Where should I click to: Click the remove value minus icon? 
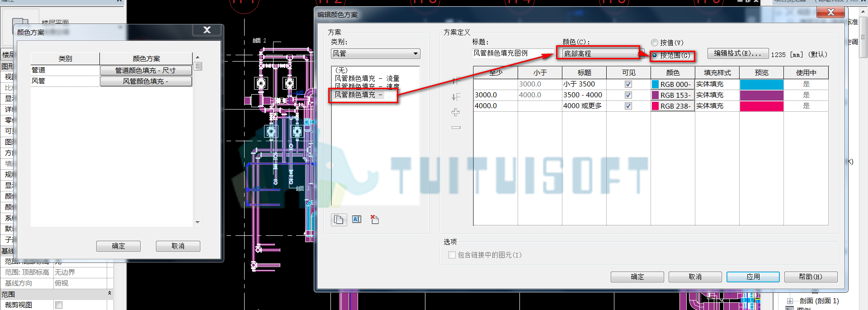coord(456,128)
